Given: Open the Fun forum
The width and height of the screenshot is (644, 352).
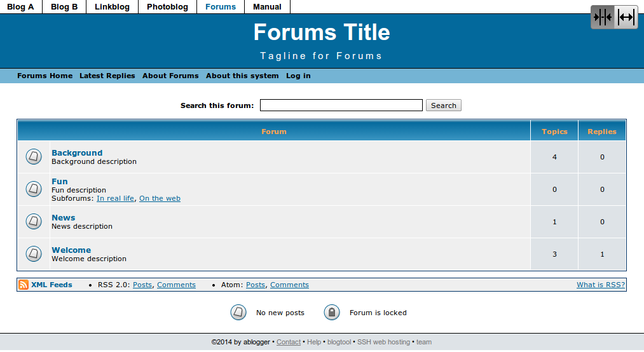Looking at the screenshot, I should coord(60,181).
